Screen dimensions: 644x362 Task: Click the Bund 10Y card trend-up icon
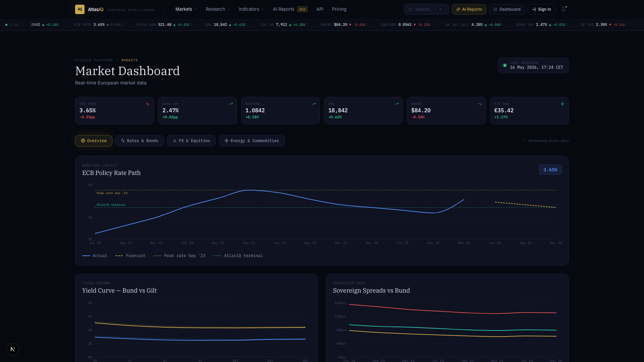pyautogui.click(x=231, y=104)
